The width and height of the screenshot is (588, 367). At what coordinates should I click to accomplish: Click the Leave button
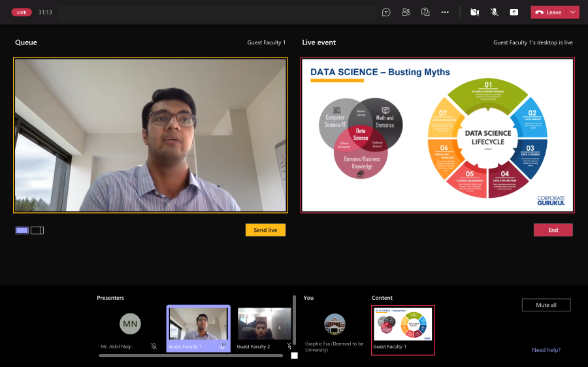548,12
